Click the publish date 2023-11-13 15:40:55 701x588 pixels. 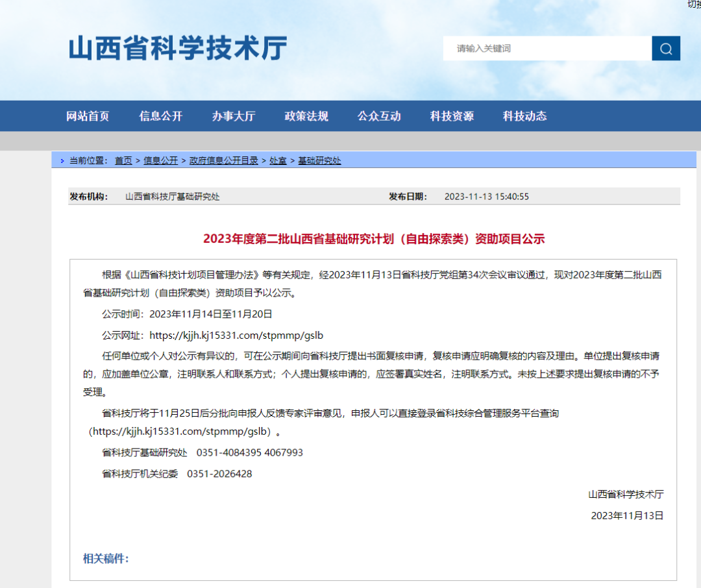(x=486, y=197)
